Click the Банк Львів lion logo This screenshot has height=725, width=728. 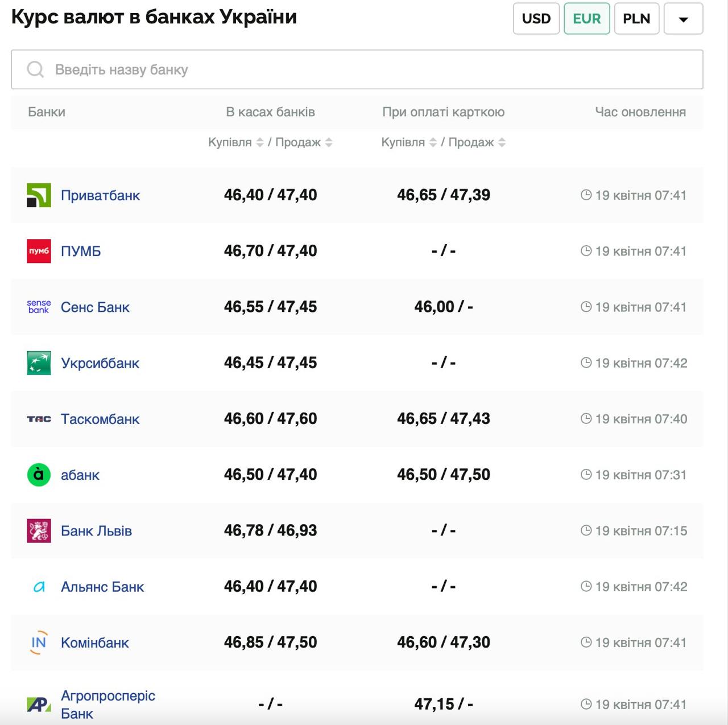(x=39, y=530)
